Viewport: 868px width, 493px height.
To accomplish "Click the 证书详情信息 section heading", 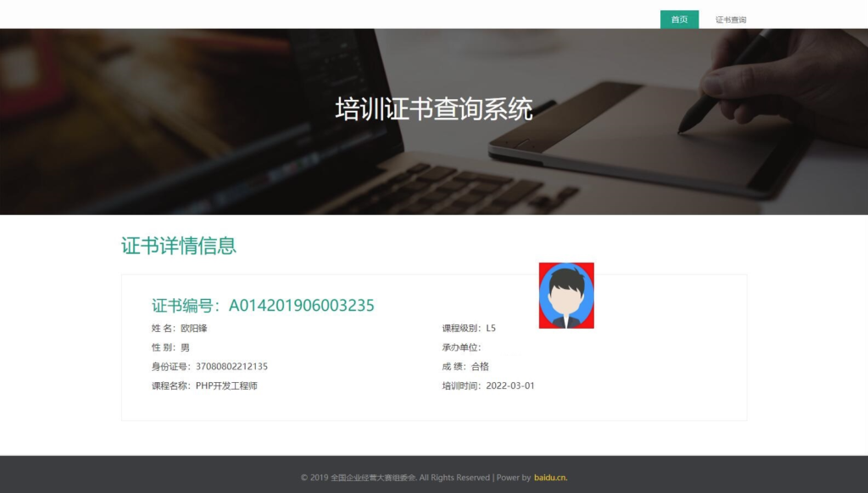I will [x=178, y=246].
